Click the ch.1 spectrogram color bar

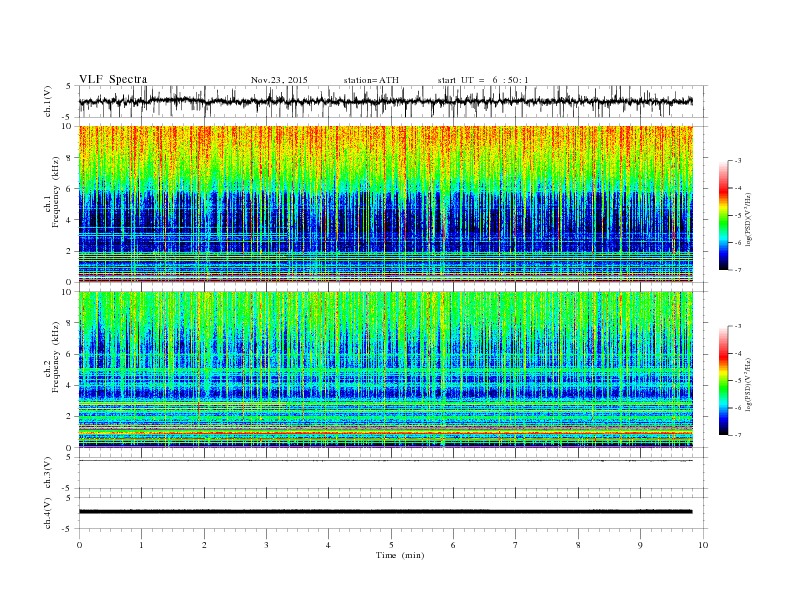(724, 215)
